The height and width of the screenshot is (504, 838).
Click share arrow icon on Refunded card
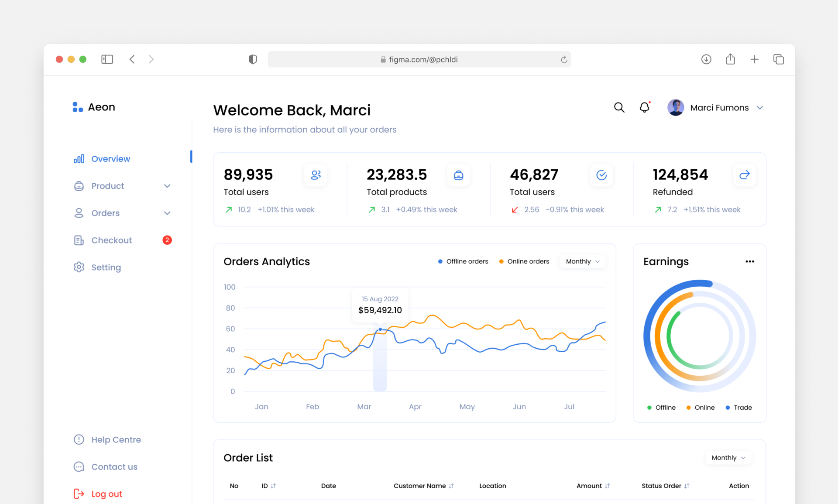[x=744, y=175]
